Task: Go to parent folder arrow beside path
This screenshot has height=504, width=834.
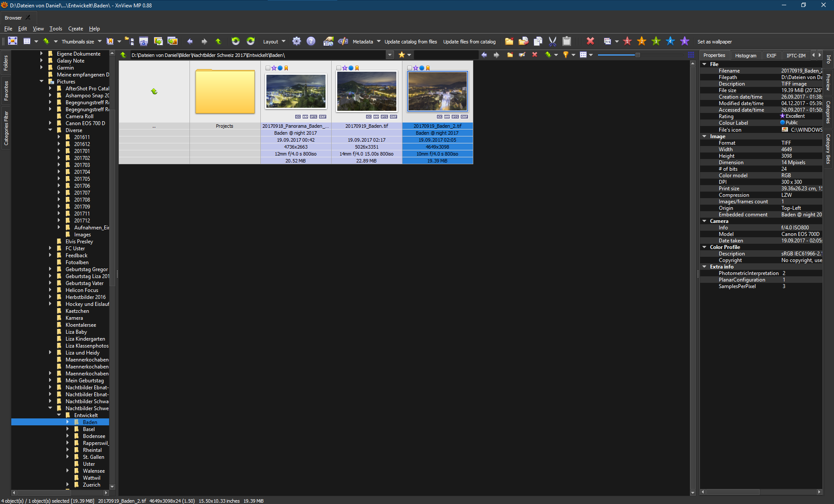Action: point(123,55)
